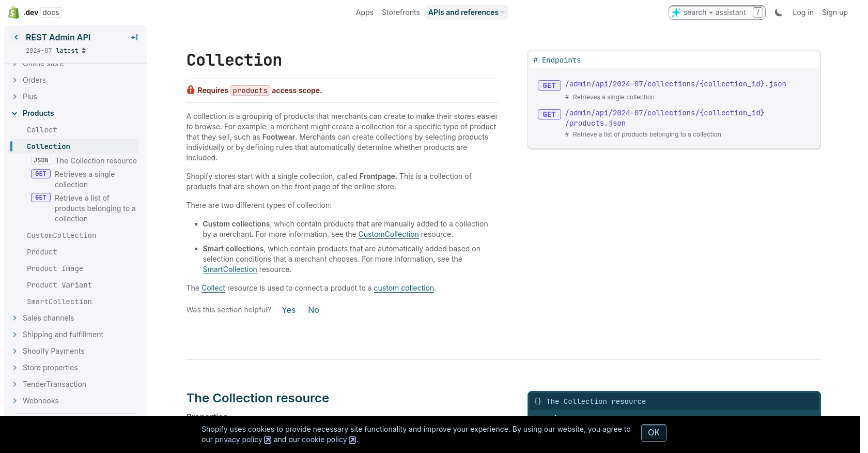Click the Log in link
The width and height of the screenshot is (868, 453).
(803, 12)
